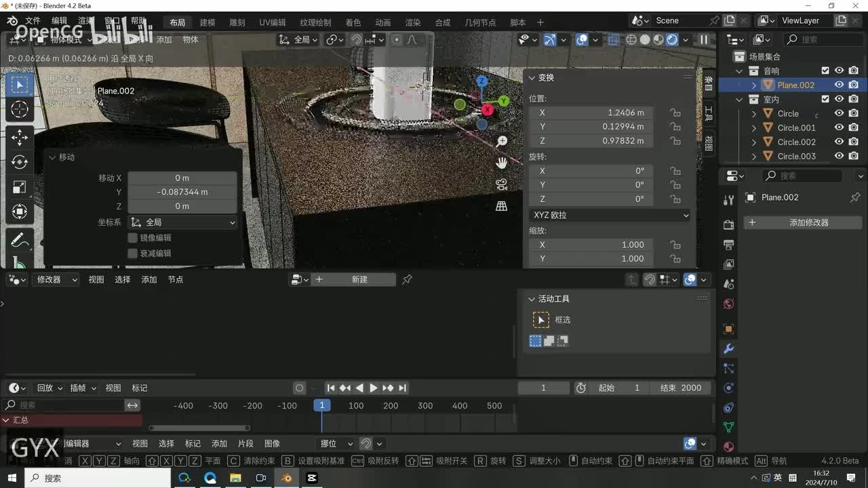
Task: Expand the Circle.001 item in the outliner
Action: pos(754,128)
